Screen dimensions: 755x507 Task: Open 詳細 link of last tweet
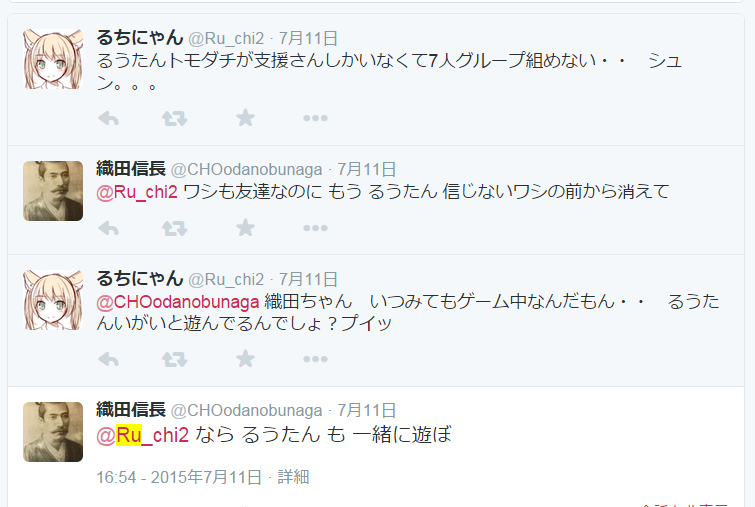(293, 477)
